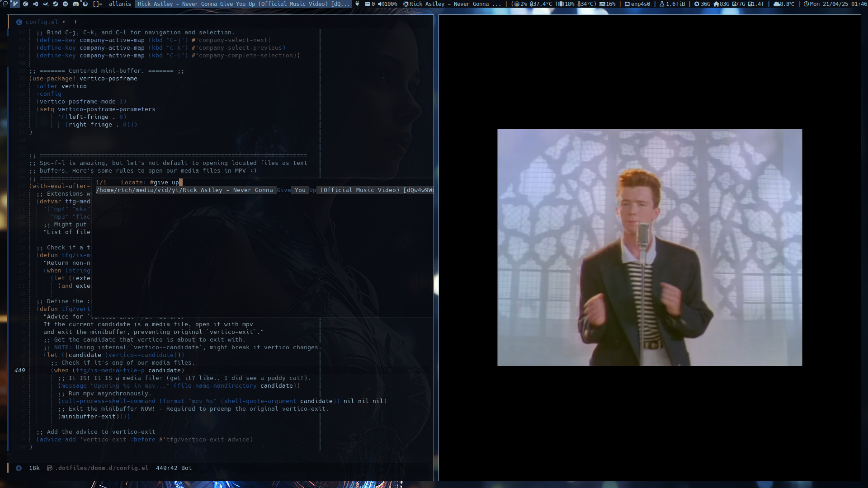Click the call-process-shell-command line

click(222, 401)
